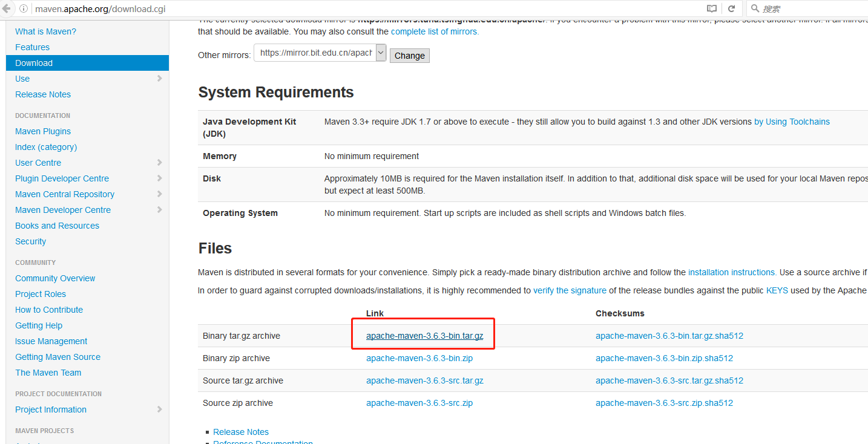Click the search magnifier icon

coord(755,8)
